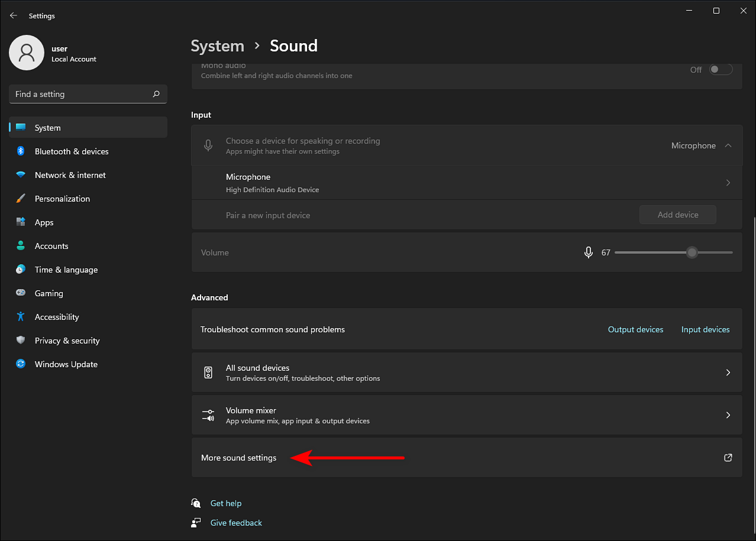Screen dimensions: 756x541
Task: Click the search magnifier icon
Action: pyautogui.click(x=156, y=94)
